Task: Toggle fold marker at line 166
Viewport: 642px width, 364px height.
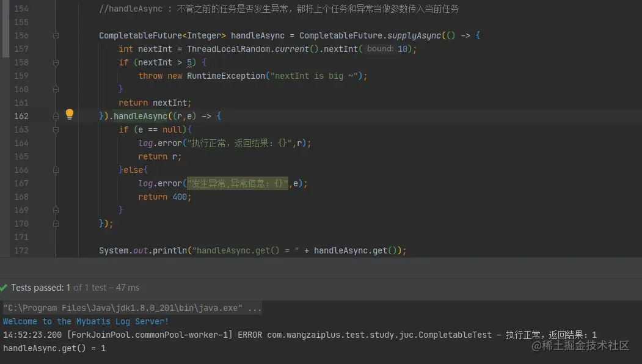Action: pyautogui.click(x=56, y=170)
